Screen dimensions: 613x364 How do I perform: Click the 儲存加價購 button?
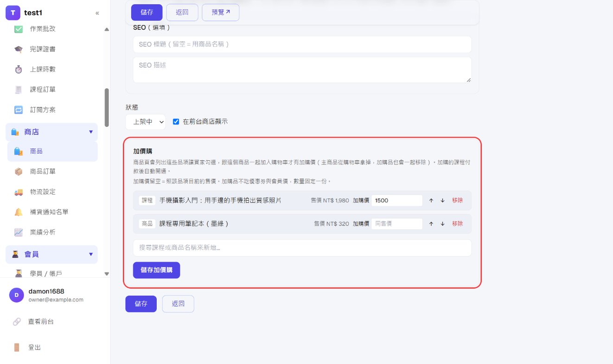pyautogui.click(x=156, y=270)
